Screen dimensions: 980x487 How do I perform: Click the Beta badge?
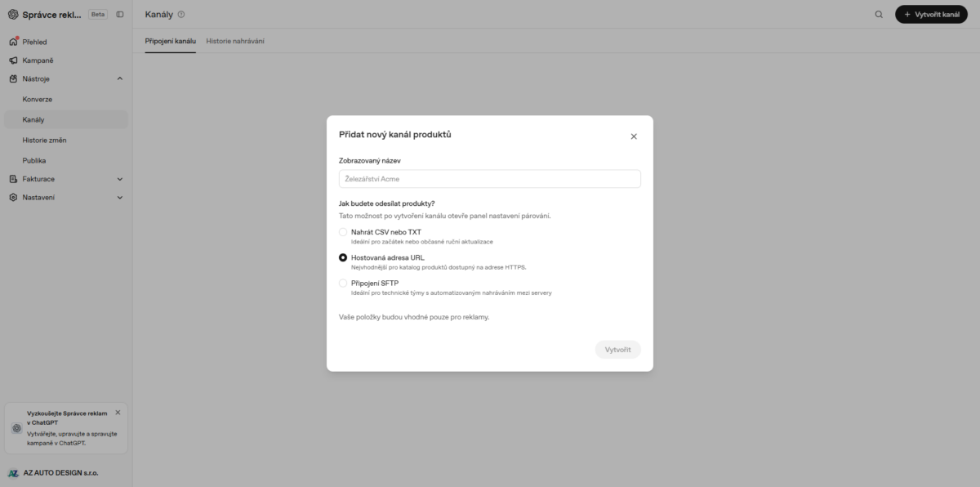click(x=98, y=14)
